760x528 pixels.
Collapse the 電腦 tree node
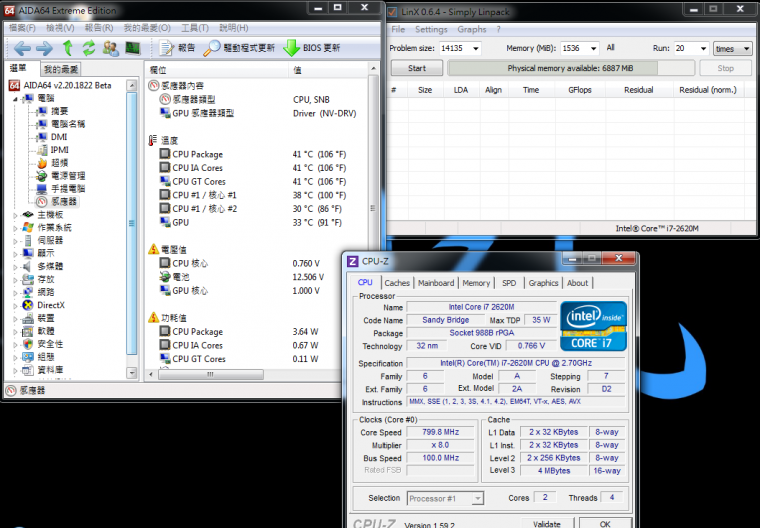(x=16, y=98)
